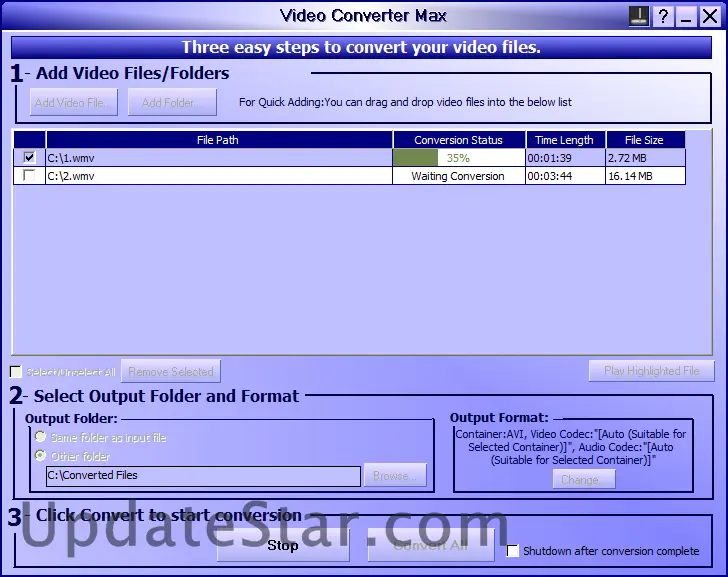
Task: Uncheck the checkbox for C:\1.wmv
Action: coord(29,157)
